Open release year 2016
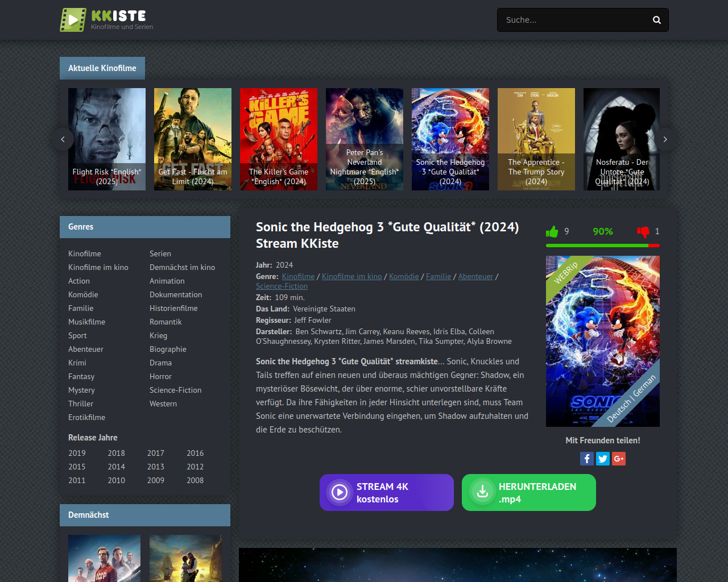Image resolution: width=728 pixels, height=582 pixels. pos(195,453)
